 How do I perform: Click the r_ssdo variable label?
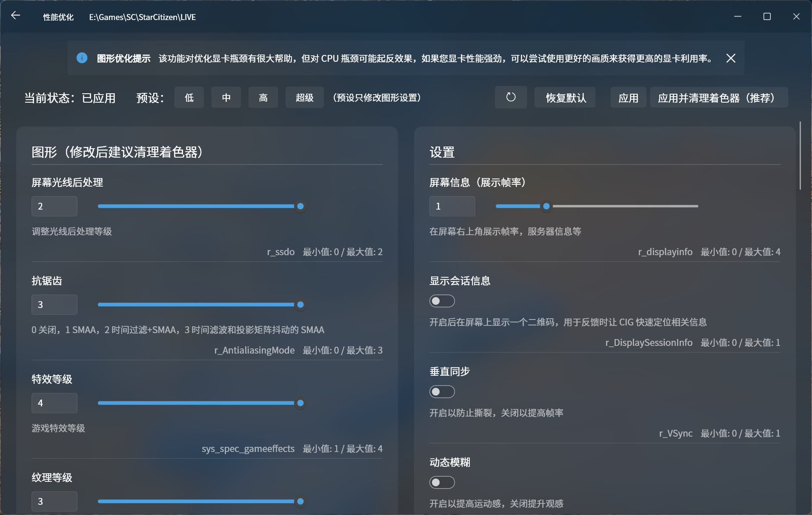(x=280, y=252)
